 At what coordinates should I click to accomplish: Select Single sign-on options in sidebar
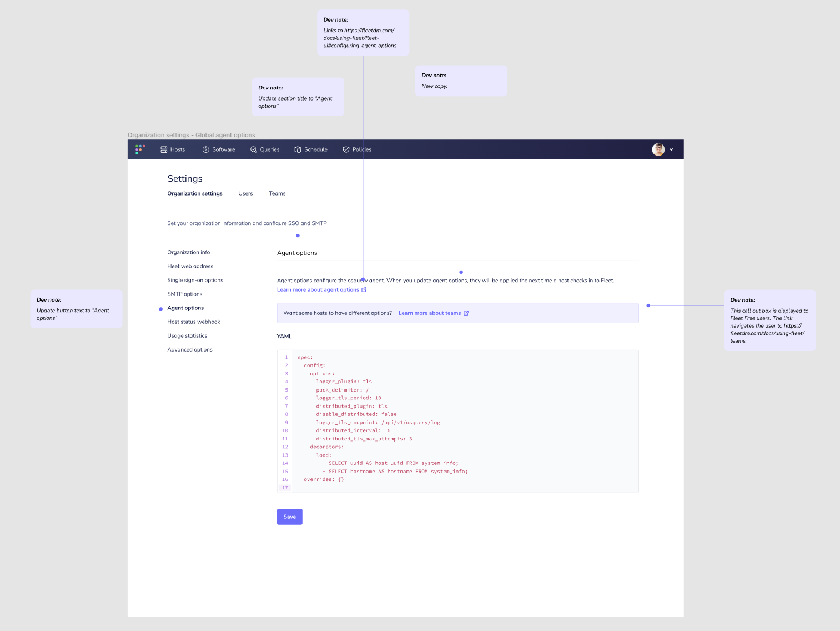pyautogui.click(x=195, y=280)
